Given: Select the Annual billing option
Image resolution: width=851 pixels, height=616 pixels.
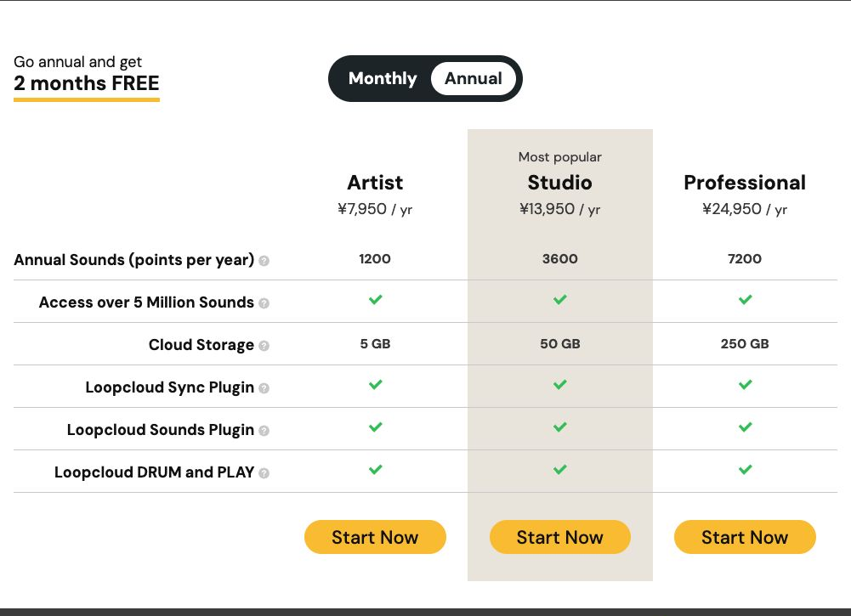Looking at the screenshot, I should coord(474,79).
